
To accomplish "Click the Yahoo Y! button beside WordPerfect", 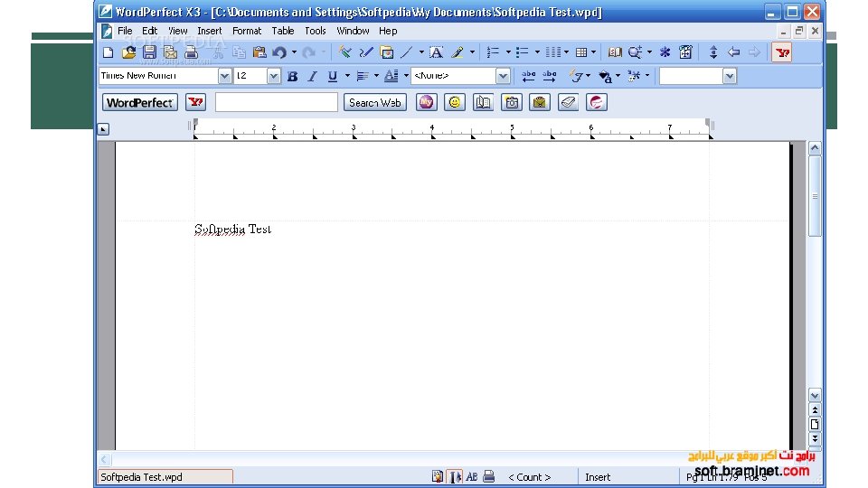I will pos(196,102).
